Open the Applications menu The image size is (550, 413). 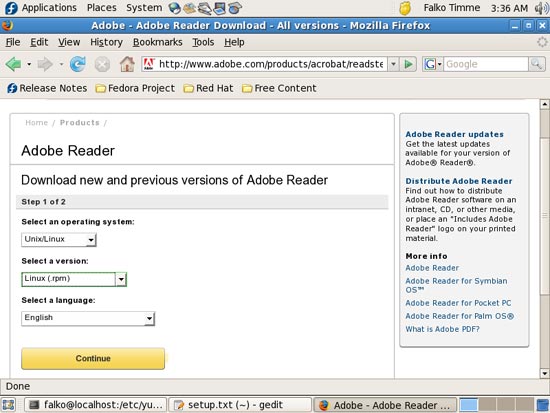tap(49, 8)
